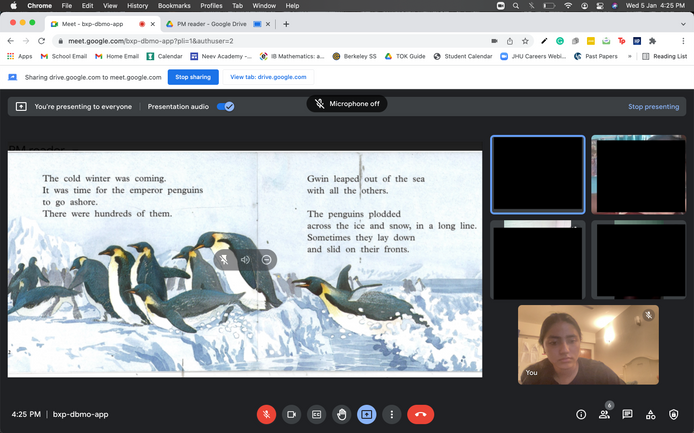Screen dimensions: 694x433
Task: Open the File menu
Action: [x=67, y=6]
